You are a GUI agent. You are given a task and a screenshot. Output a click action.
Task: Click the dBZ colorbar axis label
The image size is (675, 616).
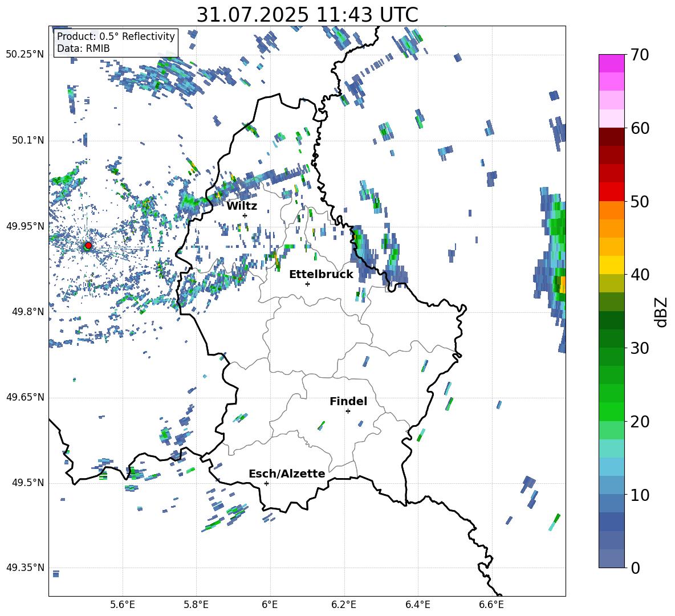(662, 312)
